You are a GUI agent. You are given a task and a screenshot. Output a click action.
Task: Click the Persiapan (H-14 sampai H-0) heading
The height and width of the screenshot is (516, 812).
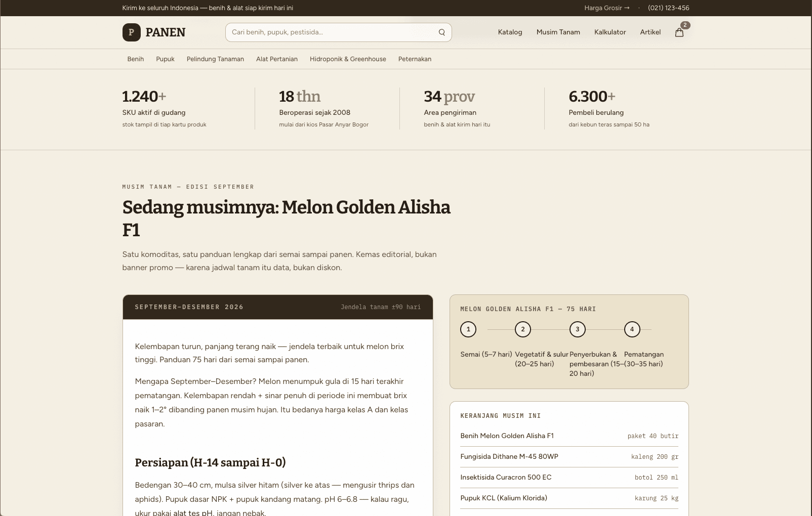[x=210, y=462]
